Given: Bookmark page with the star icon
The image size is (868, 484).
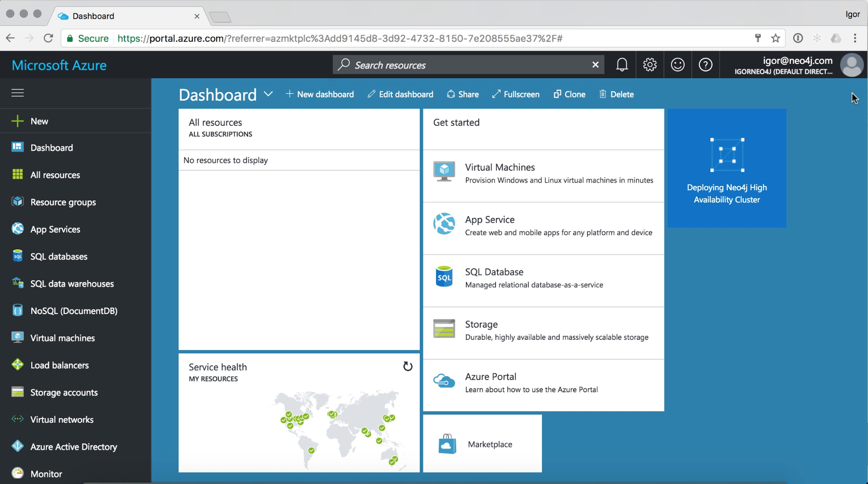Looking at the screenshot, I should click(776, 38).
